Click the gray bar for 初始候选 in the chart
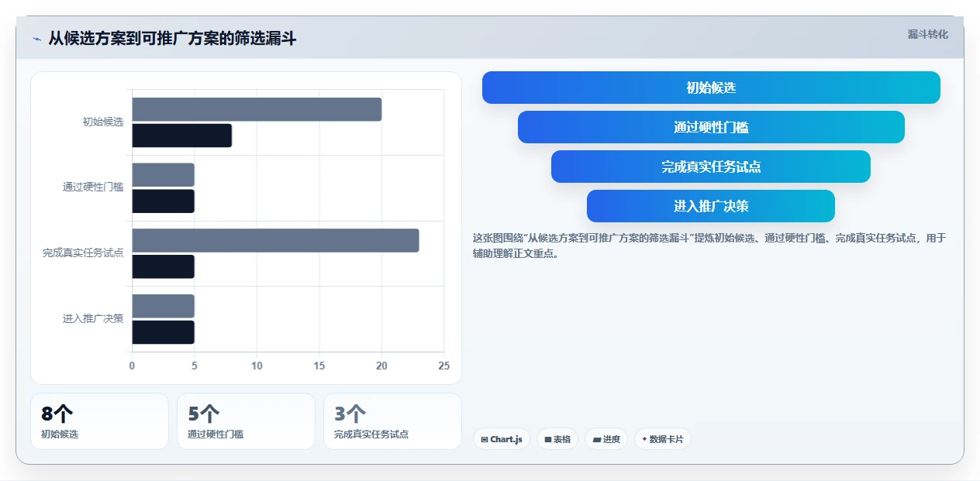980x481 pixels. [x=257, y=109]
